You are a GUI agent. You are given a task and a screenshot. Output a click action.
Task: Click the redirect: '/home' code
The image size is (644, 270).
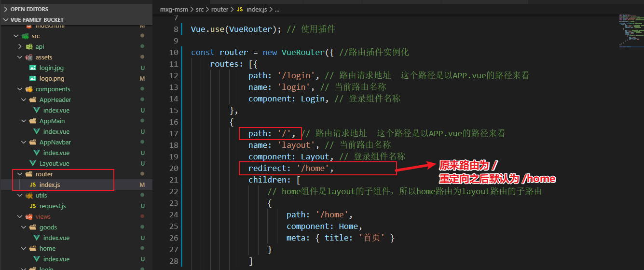[291, 168]
